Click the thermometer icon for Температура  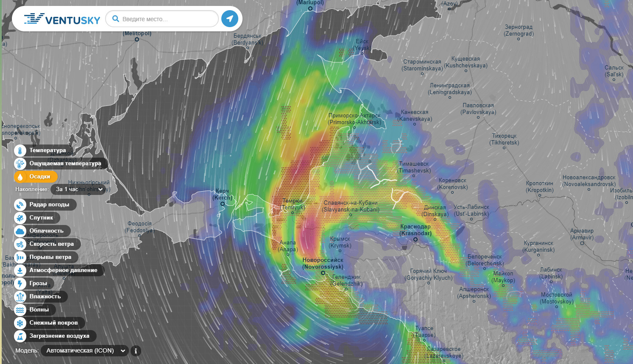click(x=20, y=150)
